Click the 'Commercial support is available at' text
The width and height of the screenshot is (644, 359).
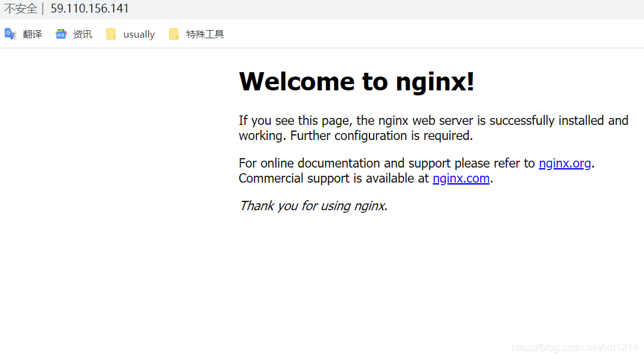(334, 178)
